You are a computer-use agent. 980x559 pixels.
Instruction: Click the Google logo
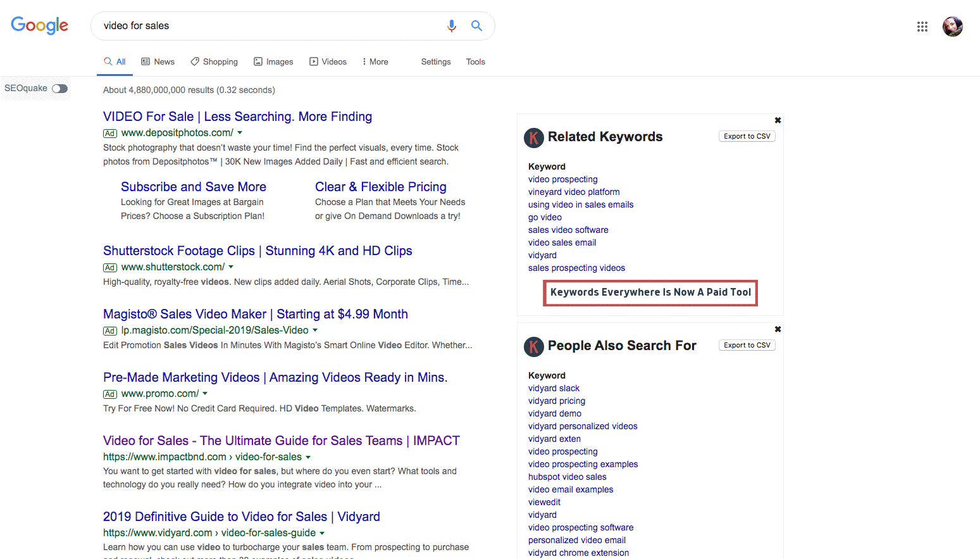pos(40,25)
